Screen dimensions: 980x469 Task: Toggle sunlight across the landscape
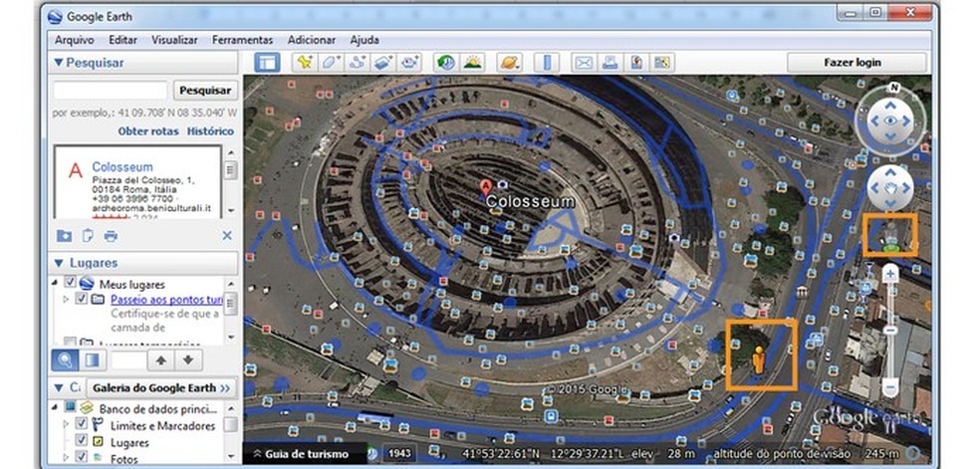(x=472, y=63)
